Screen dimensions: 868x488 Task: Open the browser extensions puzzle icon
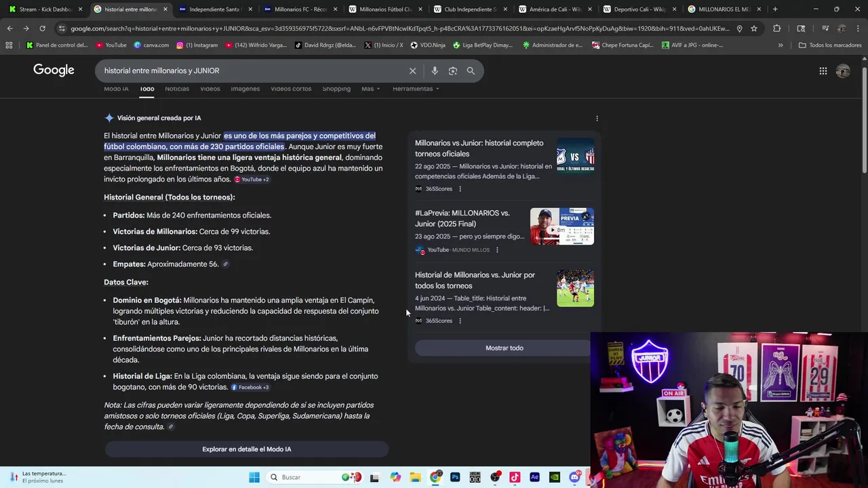coord(777,28)
